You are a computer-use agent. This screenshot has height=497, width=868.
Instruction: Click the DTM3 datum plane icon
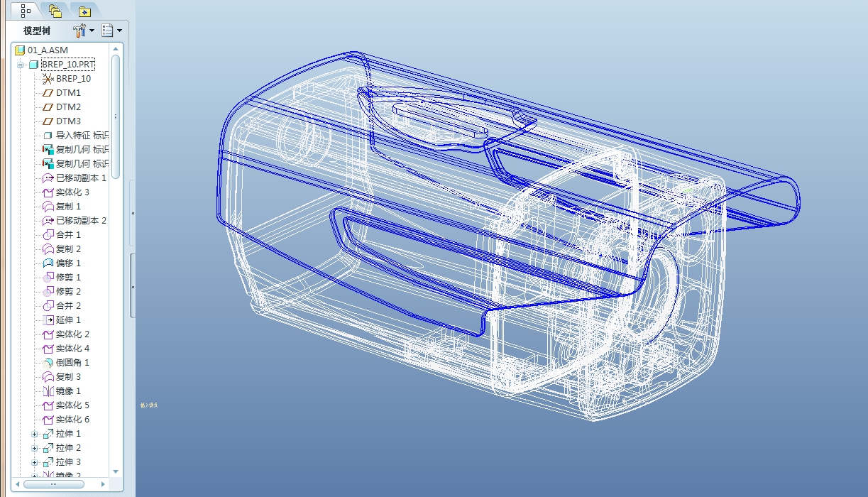[x=48, y=121]
